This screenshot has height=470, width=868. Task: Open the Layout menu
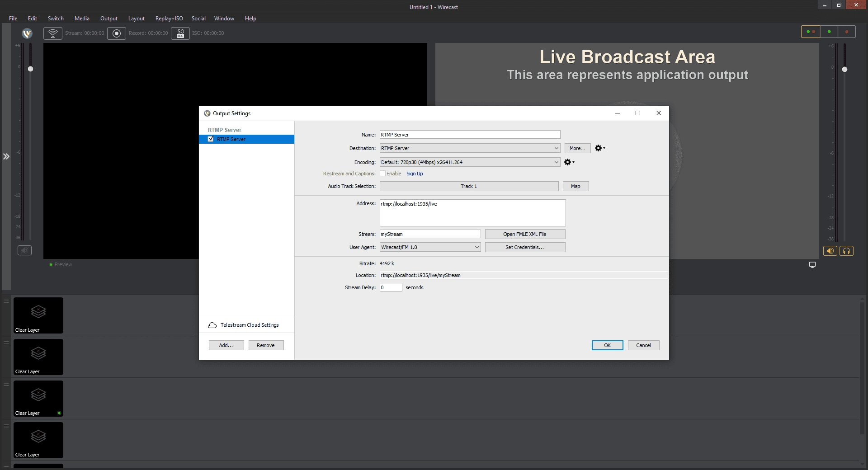pyautogui.click(x=137, y=19)
